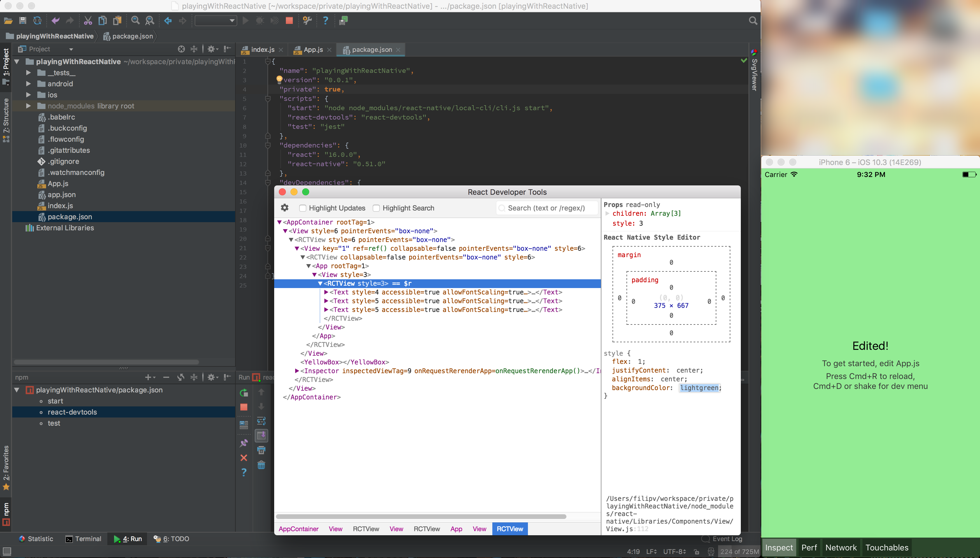The height and width of the screenshot is (558, 980).
Task: Click the red Stop icon in main toolbar
Action: [x=289, y=21]
